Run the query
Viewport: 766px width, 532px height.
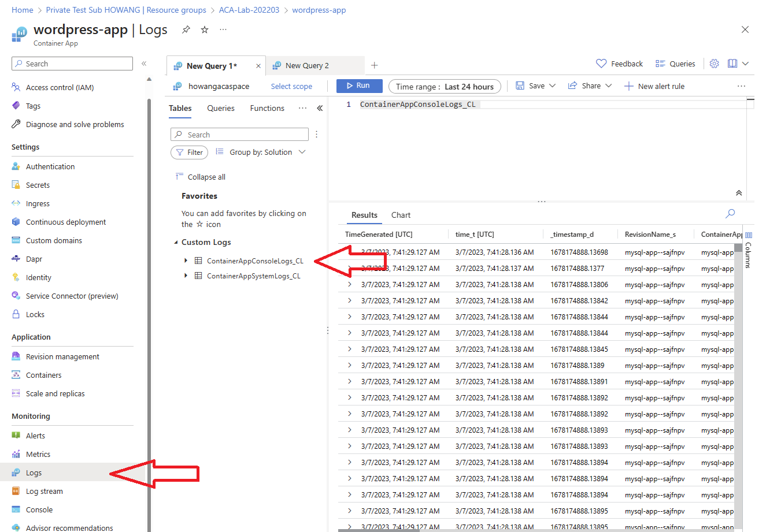(x=360, y=85)
